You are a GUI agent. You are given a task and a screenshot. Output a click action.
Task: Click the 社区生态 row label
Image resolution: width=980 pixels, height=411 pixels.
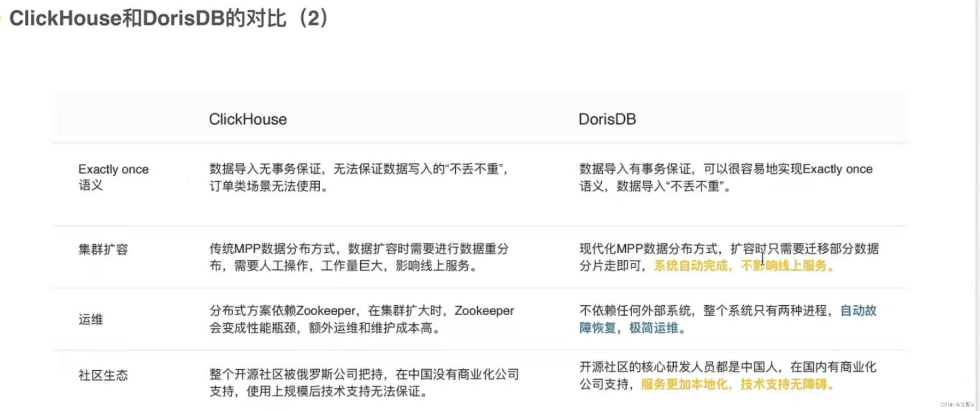click(103, 375)
